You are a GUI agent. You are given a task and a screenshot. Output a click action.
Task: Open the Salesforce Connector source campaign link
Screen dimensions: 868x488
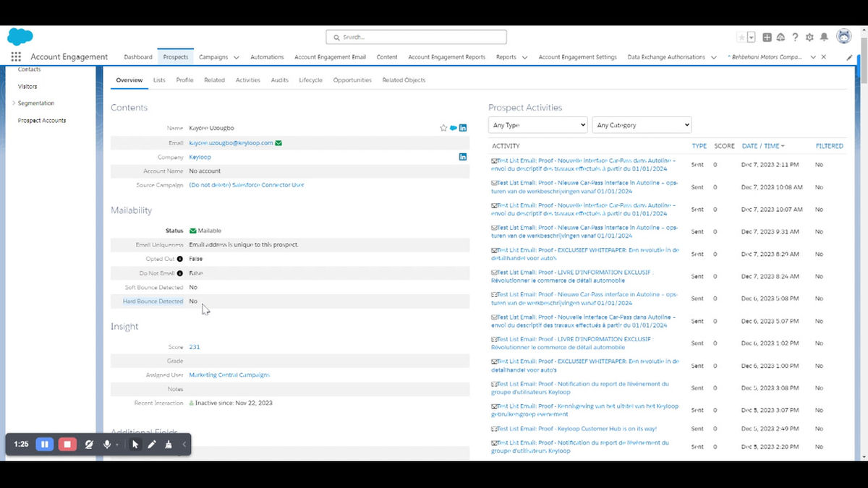[247, 185]
